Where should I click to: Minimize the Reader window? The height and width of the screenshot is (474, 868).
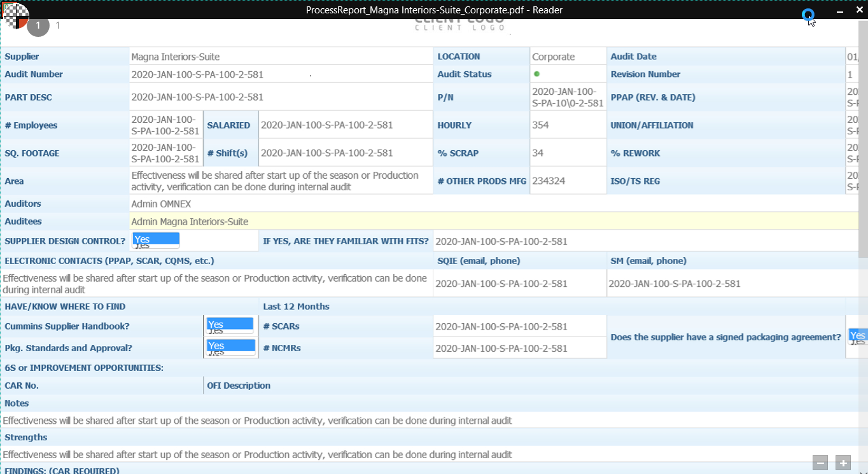(x=839, y=10)
